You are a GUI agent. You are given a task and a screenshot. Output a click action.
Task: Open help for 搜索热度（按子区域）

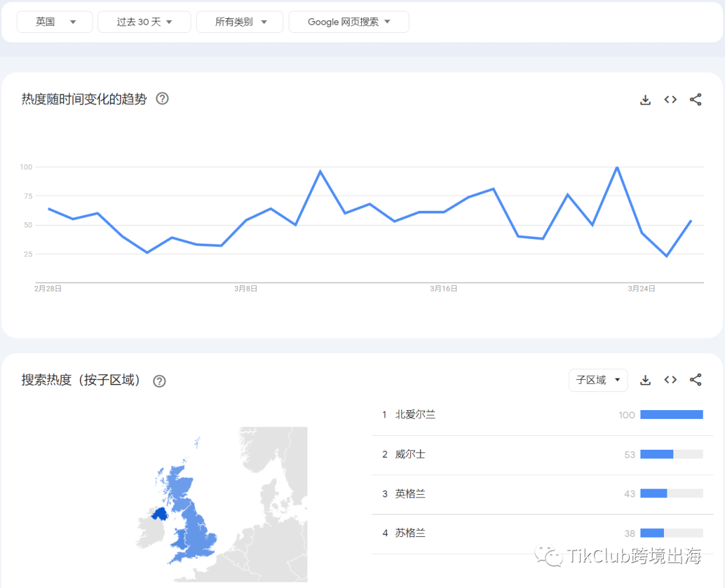(x=160, y=381)
